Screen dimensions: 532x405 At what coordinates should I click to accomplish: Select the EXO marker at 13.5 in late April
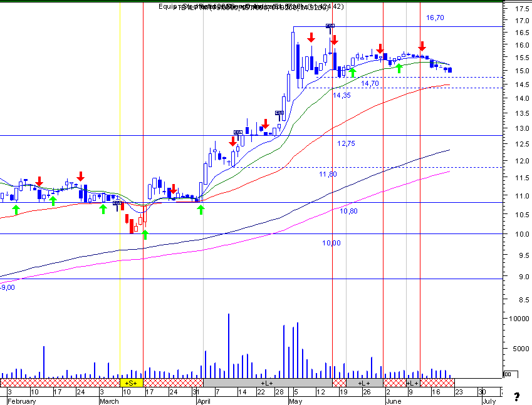(279, 113)
